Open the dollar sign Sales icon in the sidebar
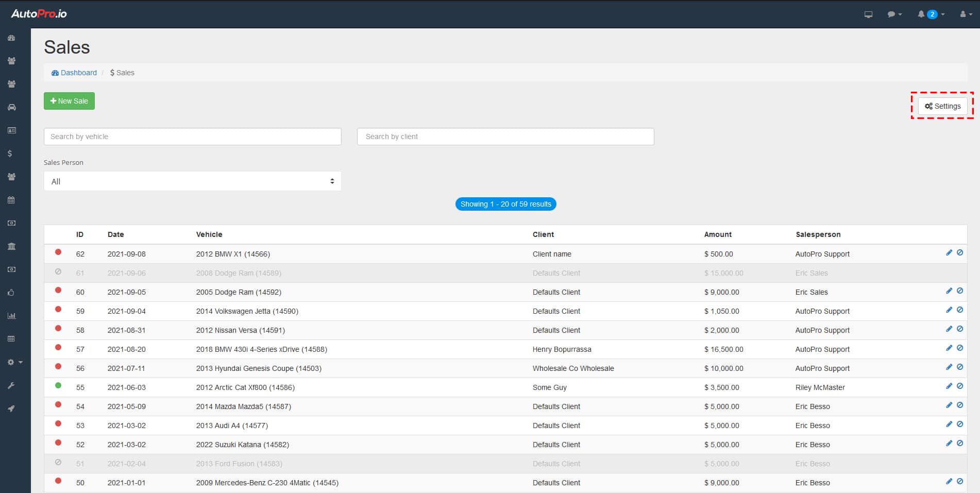 [x=10, y=154]
